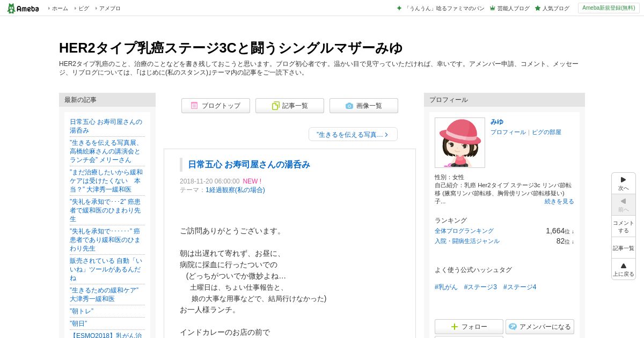Open sidebar entry 失礼を承知で･･････ 癌患者であり
644x338 pixels.
(106, 240)
